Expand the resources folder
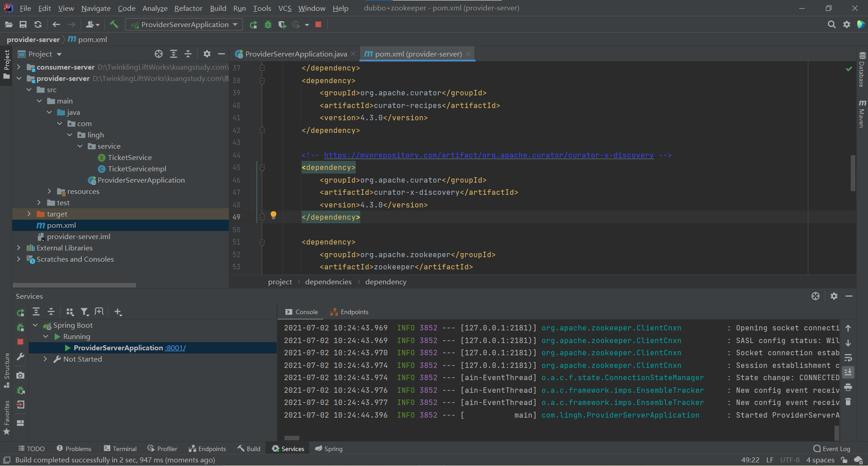This screenshot has height=466, width=868. click(49, 191)
